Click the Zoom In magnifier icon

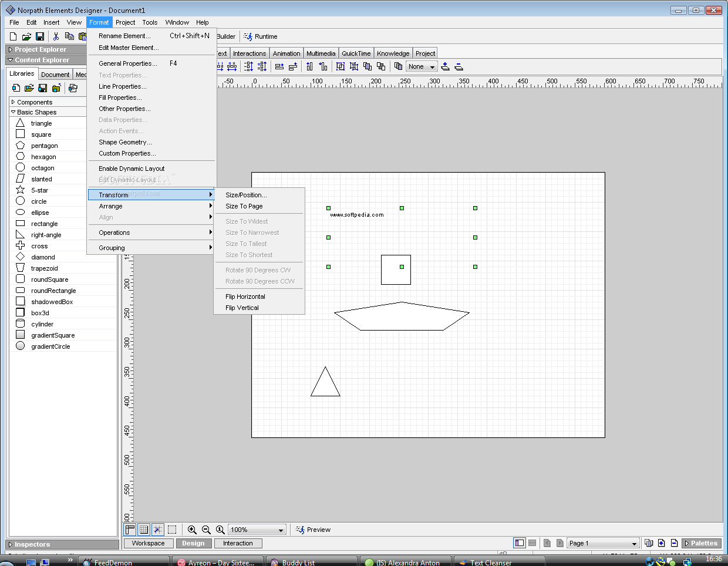click(x=192, y=530)
